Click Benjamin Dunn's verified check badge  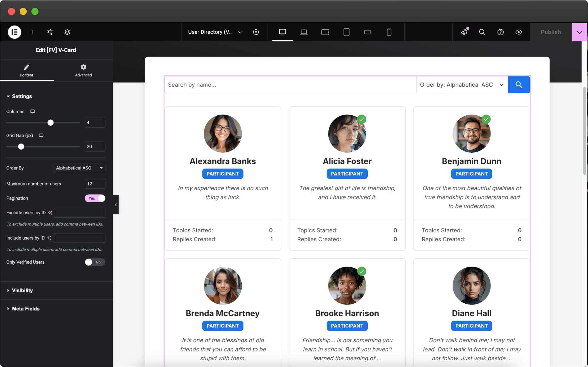[486, 119]
